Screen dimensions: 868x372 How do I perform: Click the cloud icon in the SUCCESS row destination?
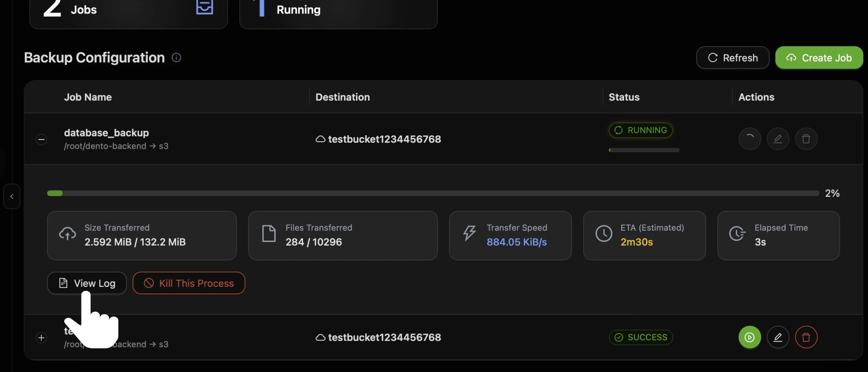(320, 337)
